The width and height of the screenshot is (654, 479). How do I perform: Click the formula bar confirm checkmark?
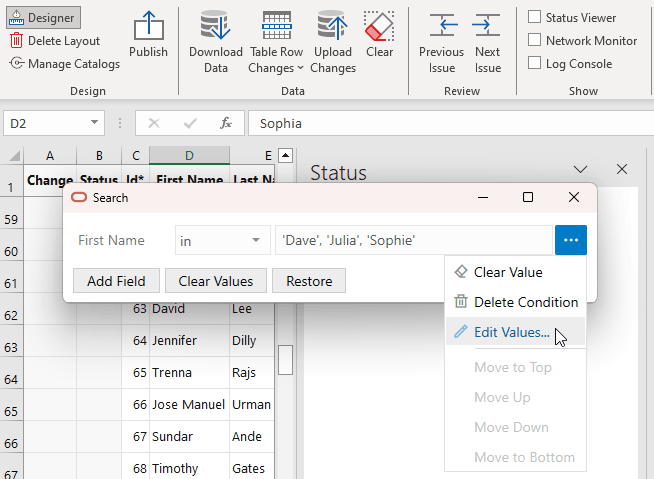click(190, 123)
